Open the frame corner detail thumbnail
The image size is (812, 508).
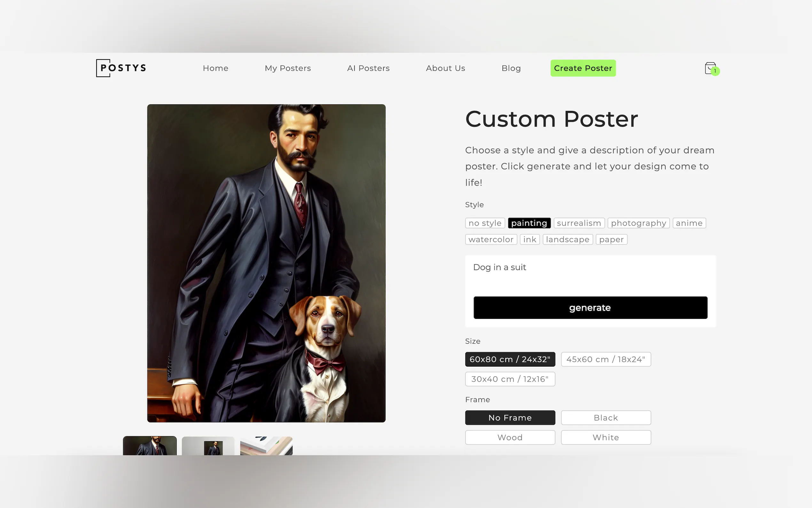[x=266, y=446]
